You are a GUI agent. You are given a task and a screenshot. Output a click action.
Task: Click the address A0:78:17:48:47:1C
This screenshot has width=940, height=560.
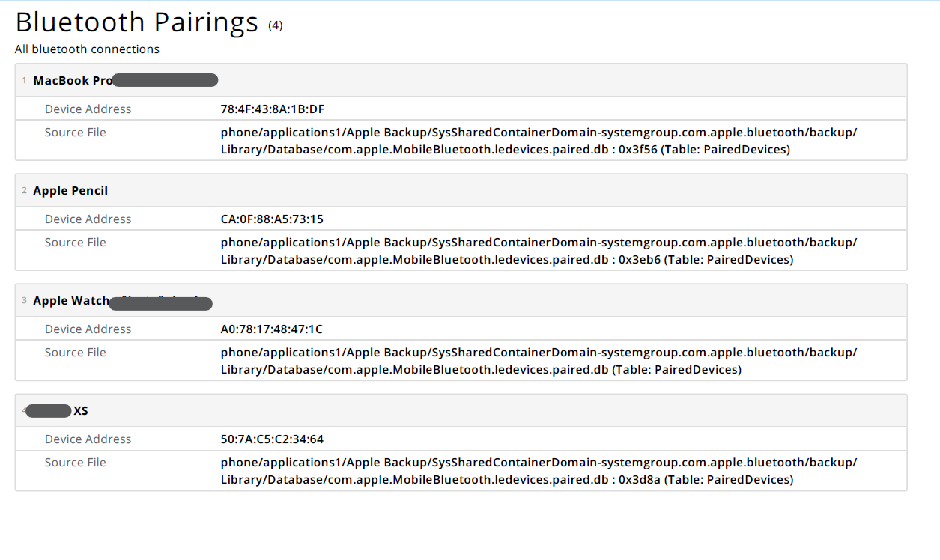pyautogui.click(x=272, y=329)
